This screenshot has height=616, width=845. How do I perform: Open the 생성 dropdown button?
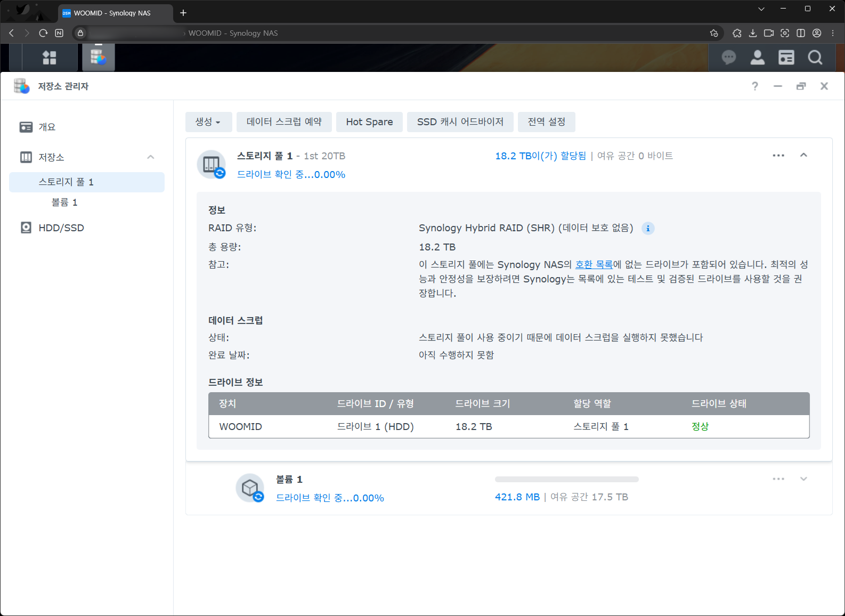(208, 122)
